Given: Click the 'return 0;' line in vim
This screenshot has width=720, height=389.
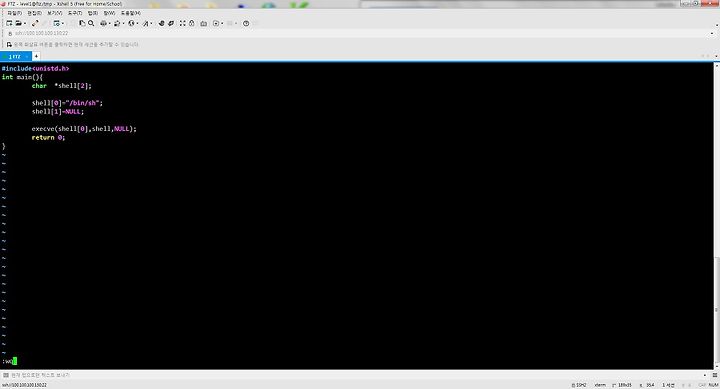Looking at the screenshot, I should coord(48,138).
